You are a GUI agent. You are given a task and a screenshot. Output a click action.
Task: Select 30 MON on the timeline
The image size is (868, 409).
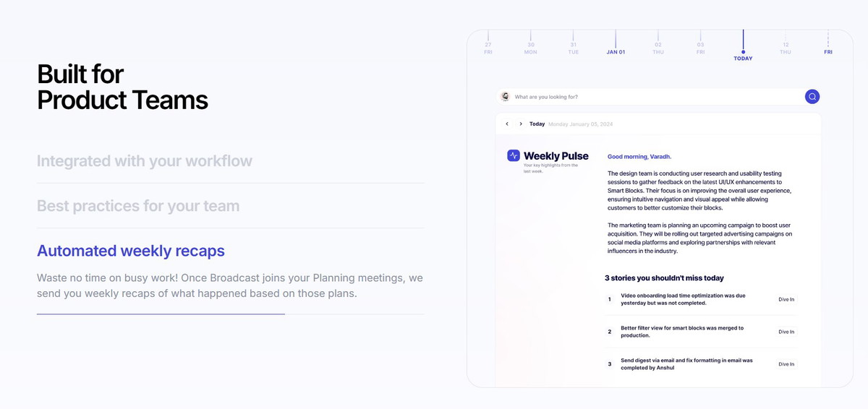530,48
